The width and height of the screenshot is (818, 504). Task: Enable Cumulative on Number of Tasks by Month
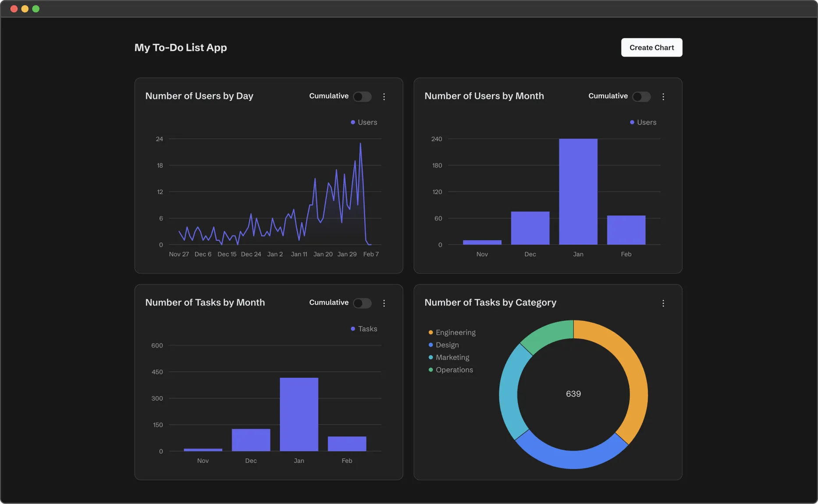tap(362, 303)
